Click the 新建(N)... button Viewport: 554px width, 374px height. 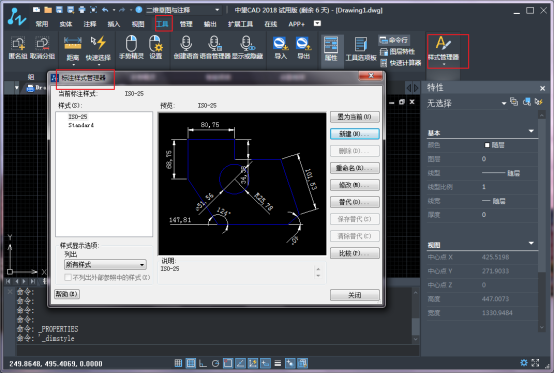pos(355,134)
